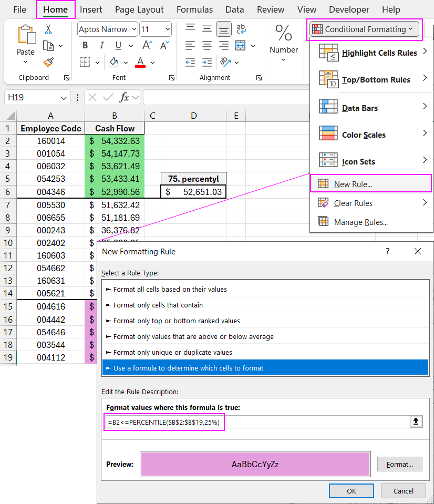Toggle bold formatting
The width and height of the screenshot is (434, 504).
pyautogui.click(x=85, y=46)
